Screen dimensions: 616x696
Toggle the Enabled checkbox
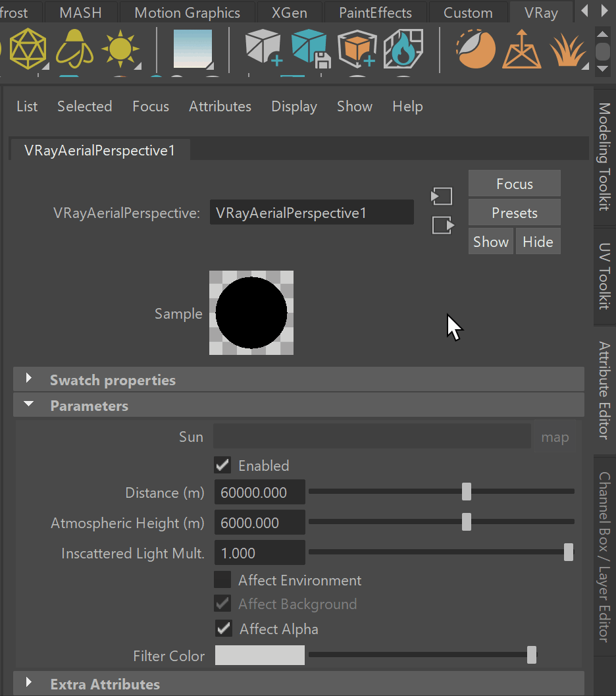[x=222, y=465]
